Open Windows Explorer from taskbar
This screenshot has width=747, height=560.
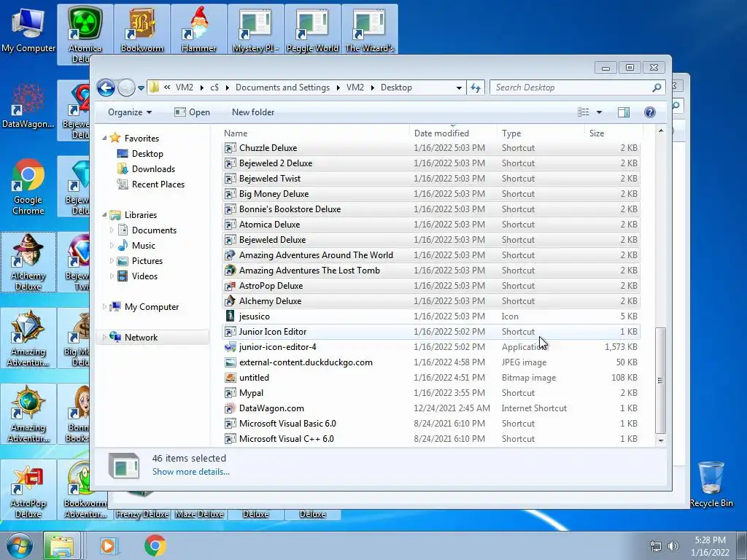click(62, 545)
